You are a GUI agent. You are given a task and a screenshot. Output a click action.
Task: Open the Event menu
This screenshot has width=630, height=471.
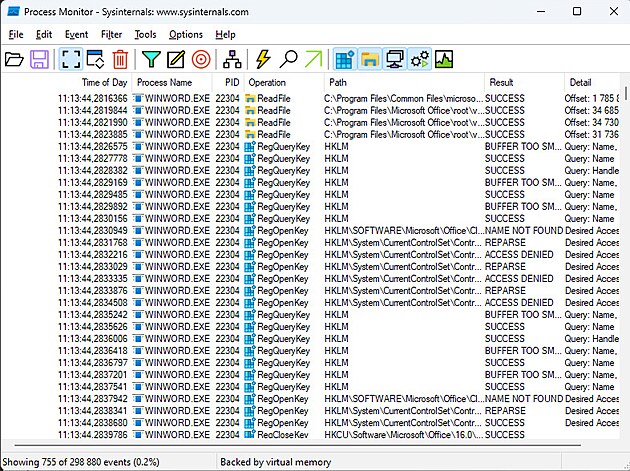[76, 35]
